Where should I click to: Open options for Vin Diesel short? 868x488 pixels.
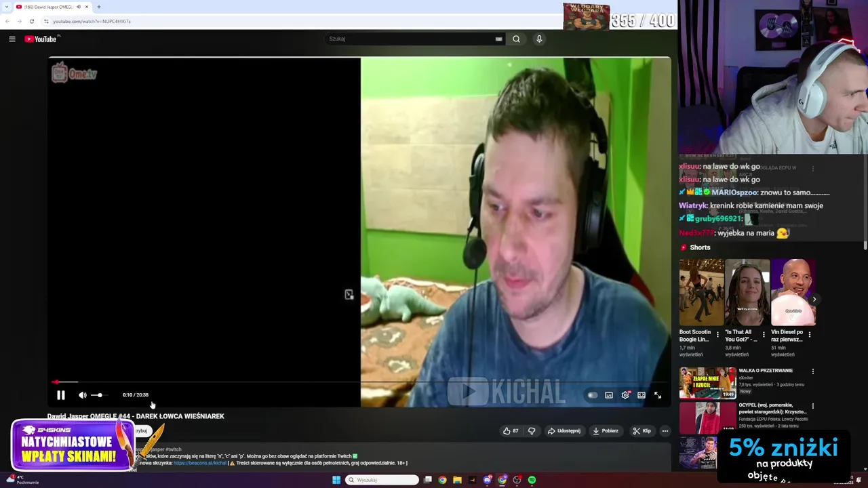[x=810, y=334]
